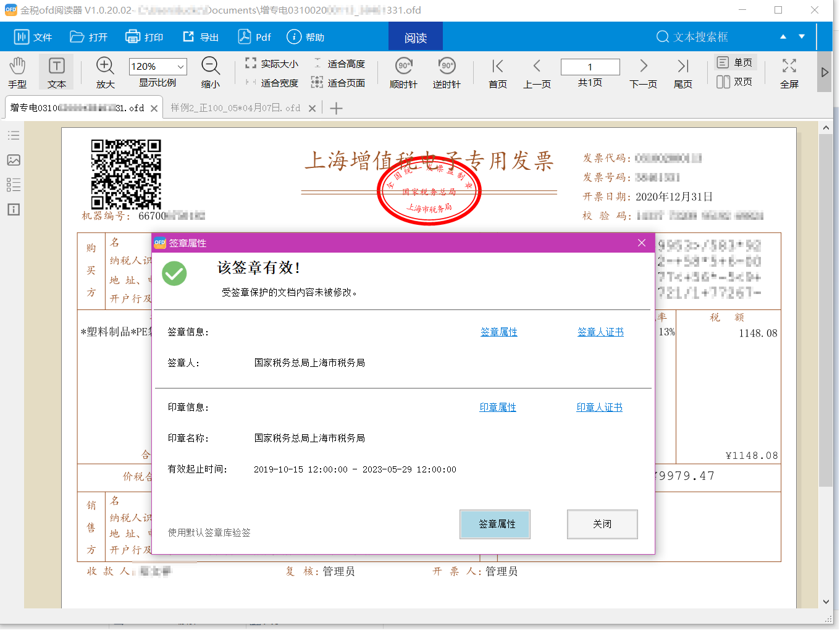840x630 pixels.
Task: Export the invoice using the Pdf icon
Action: coord(254,36)
